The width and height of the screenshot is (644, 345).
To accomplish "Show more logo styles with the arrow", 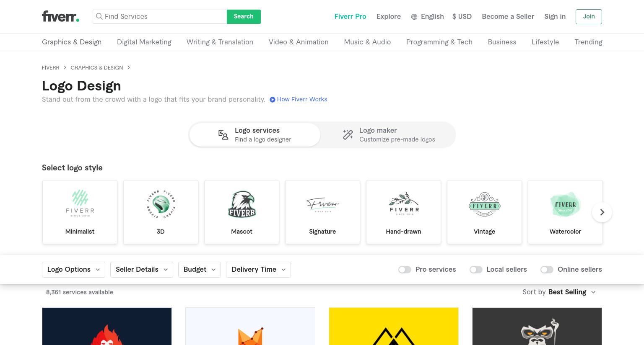I will [x=602, y=212].
